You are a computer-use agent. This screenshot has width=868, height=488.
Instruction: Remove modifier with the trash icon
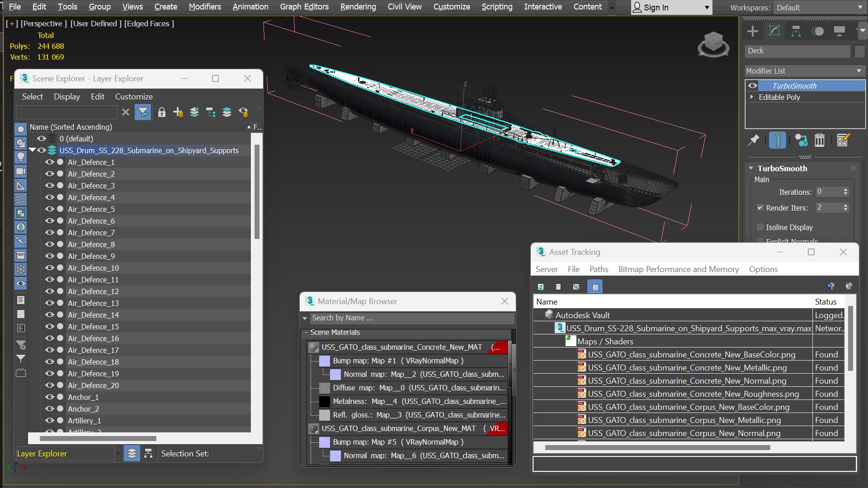coord(820,141)
